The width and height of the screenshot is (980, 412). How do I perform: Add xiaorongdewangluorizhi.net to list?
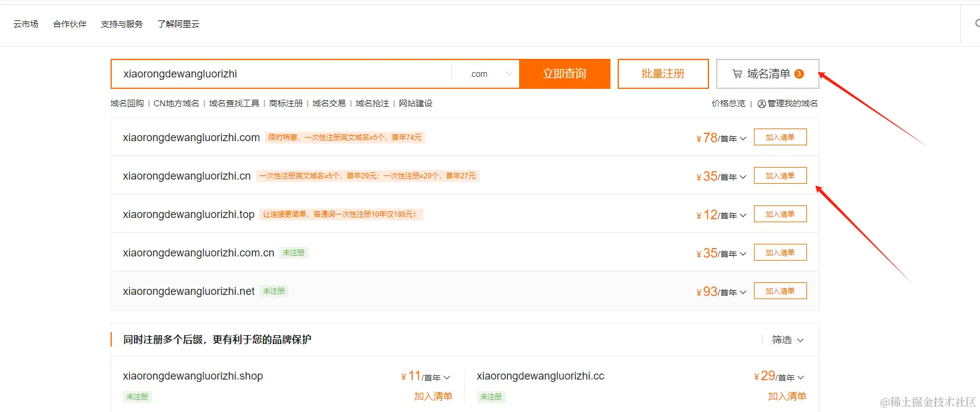click(781, 291)
